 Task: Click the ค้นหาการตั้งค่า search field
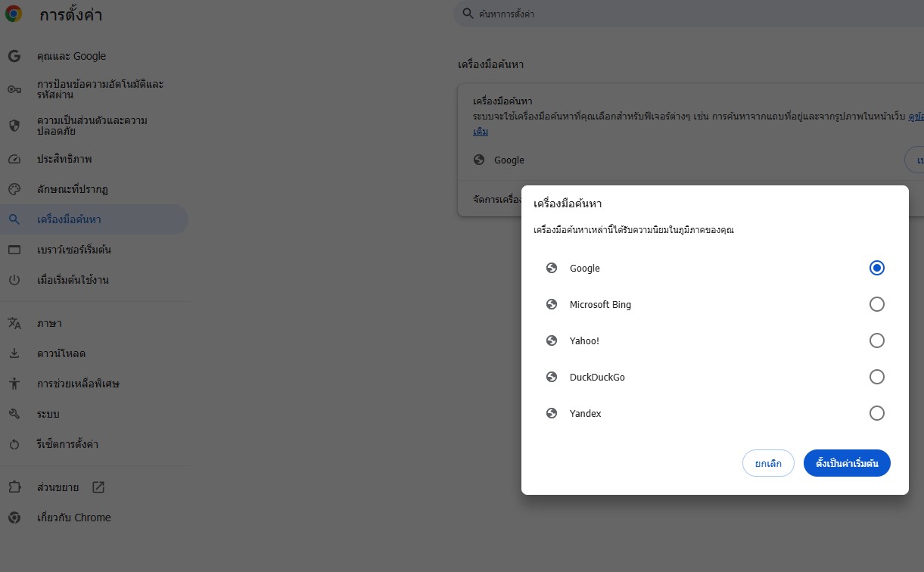689,14
